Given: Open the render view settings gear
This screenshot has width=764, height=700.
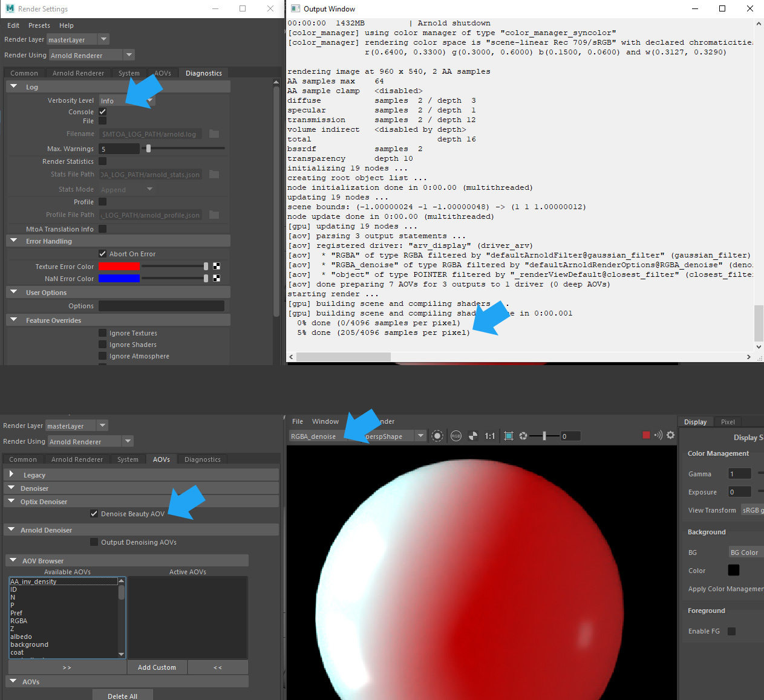Looking at the screenshot, I should (x=670, y=435).
